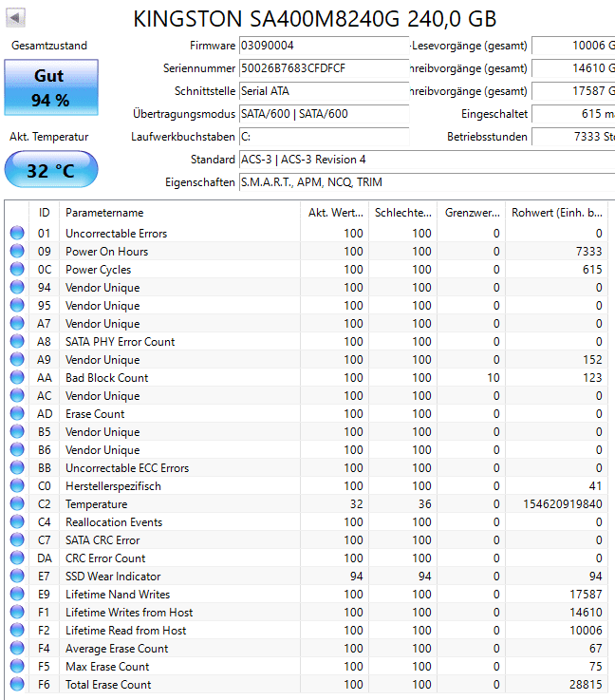Click the Schlechte... column header
This screenshot has width=615, height=700.
pyautogui.click(x=403, y=213)
